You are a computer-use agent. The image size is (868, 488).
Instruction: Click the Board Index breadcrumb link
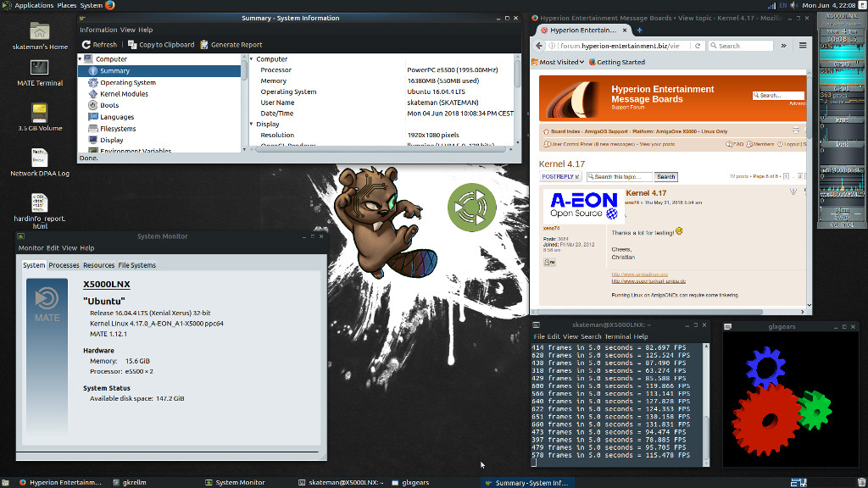pos(565,131)
